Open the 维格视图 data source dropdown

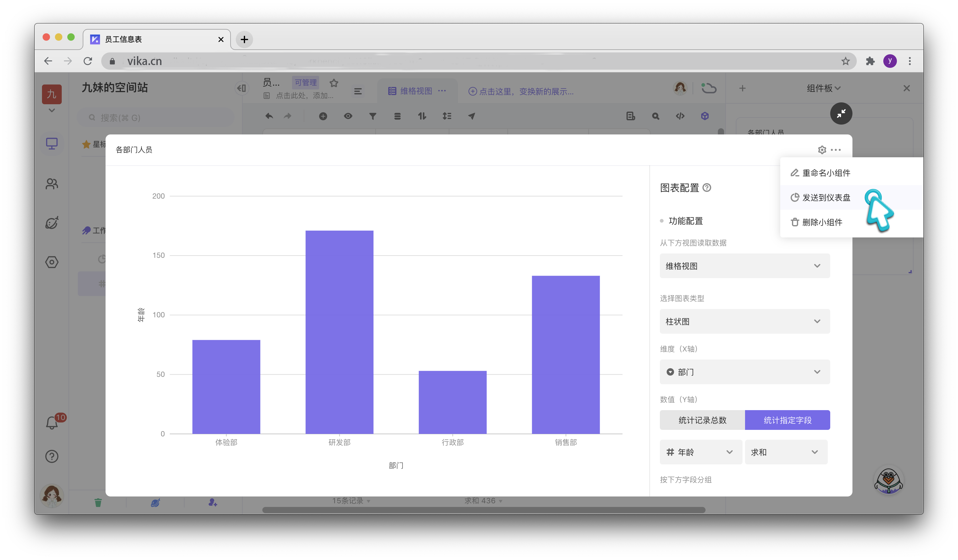tap(744, 266)
